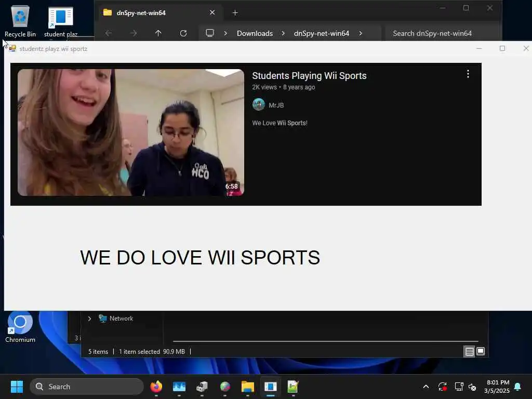532x399 pixels.
Task: Show hidden system tray icons
Action: pos(426,387)
